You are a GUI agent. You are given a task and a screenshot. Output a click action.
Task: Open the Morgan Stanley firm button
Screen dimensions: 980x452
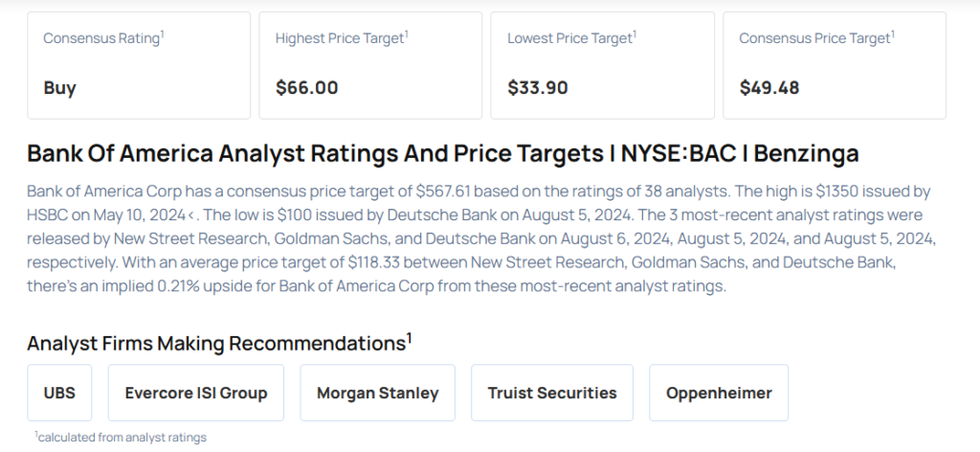tap(377, 393)
